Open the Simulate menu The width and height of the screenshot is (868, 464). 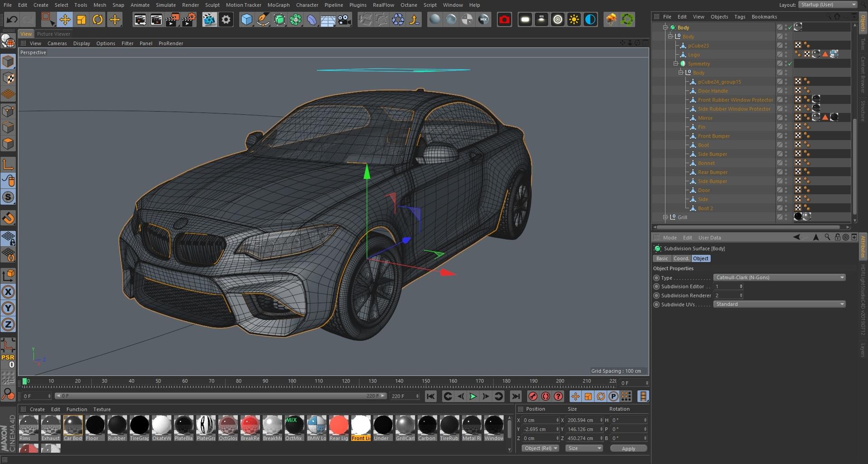tap(166, 5)
